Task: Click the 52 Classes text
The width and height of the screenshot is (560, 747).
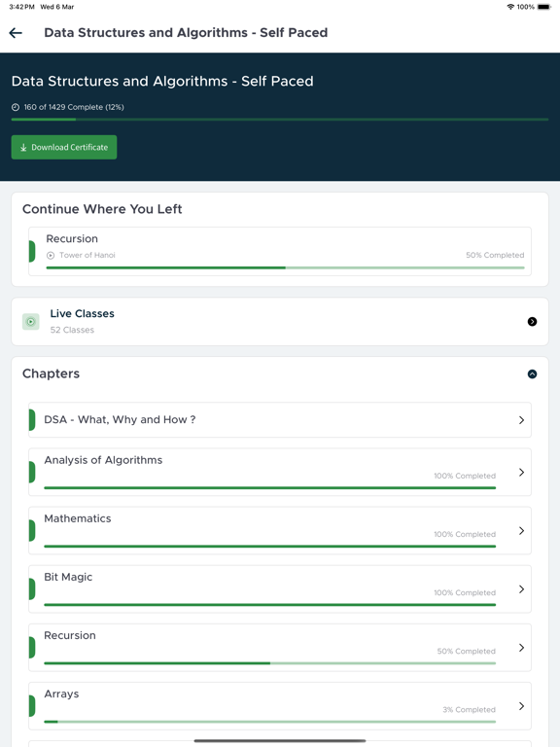Action: click(72, 330)
